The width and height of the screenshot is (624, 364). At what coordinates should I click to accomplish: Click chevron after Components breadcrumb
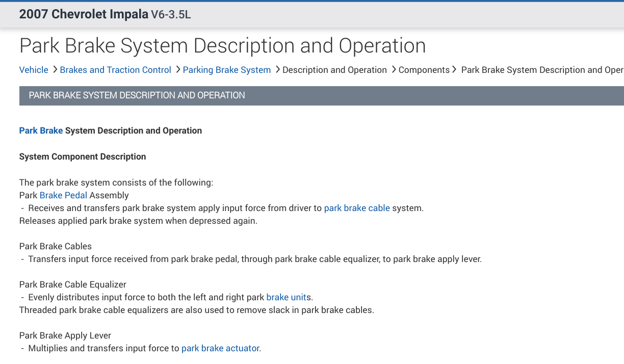[454, 69]
